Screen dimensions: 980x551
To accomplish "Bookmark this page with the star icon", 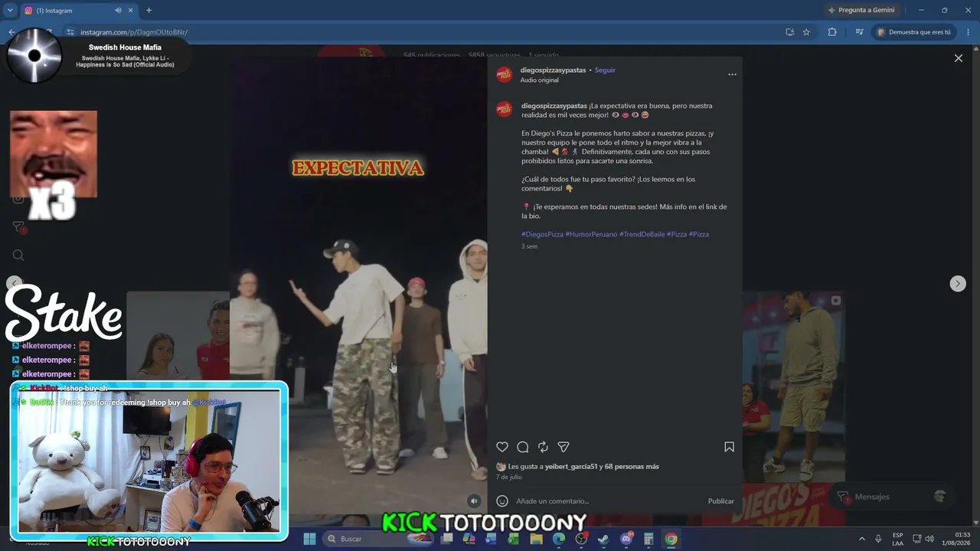I will [806, 32].
